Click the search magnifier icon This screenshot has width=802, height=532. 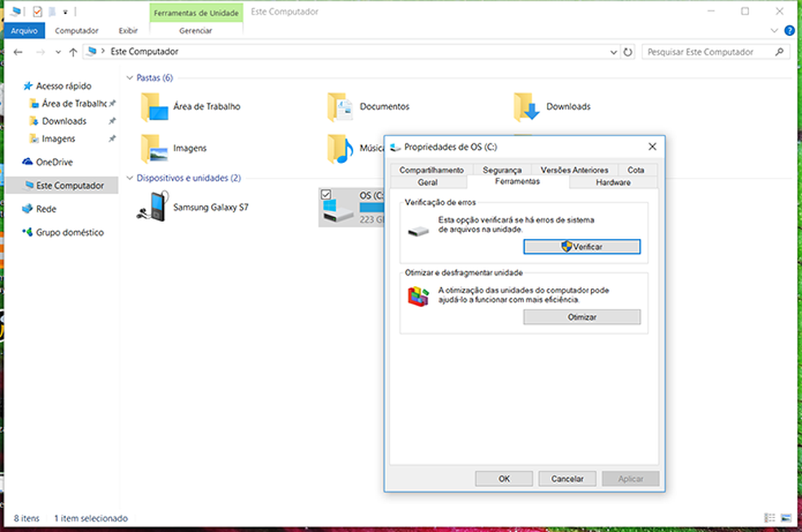(x=779, y=51)
